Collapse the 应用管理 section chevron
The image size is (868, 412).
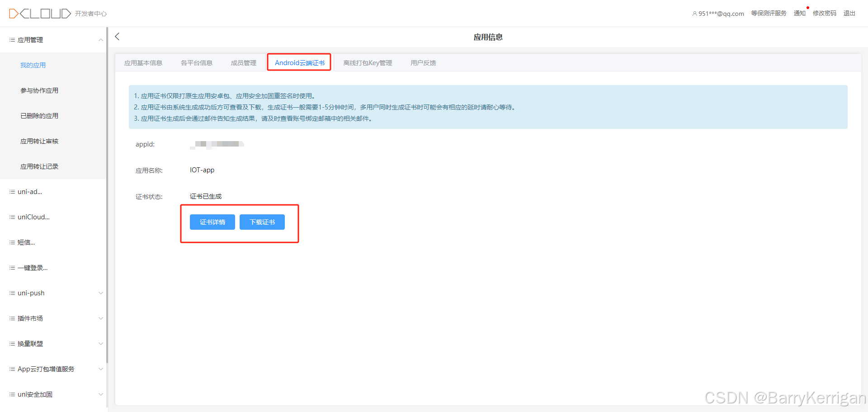pos(100,40)
